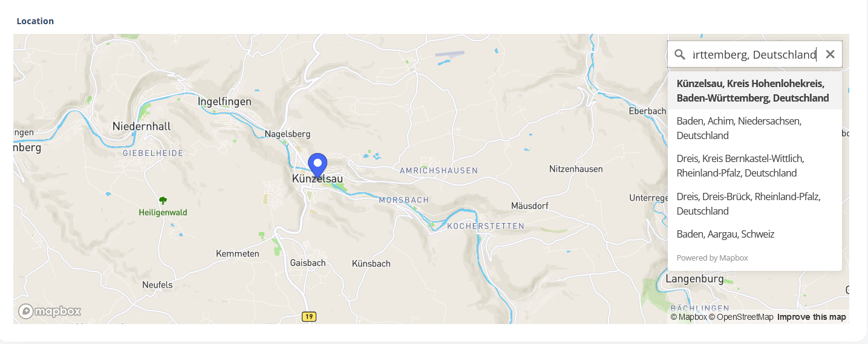Screen dimensions: 868x344
Task: Click the blue location pin marker
Action: coord(318,166)
